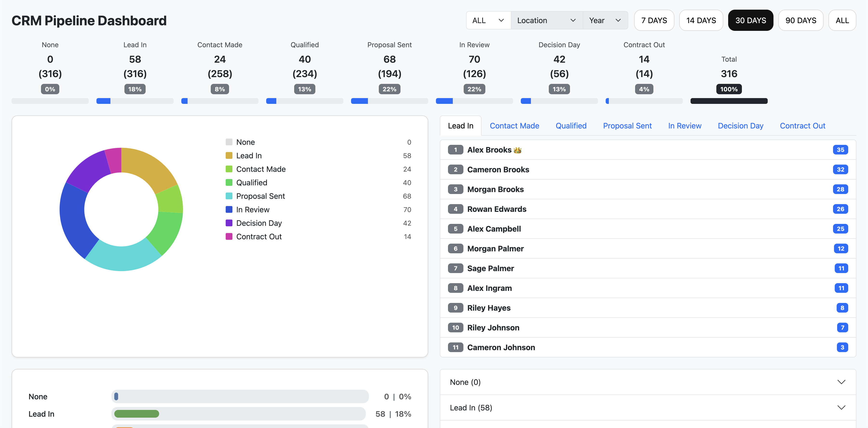Select the 14 DAYS time range

tap(701, 20)
